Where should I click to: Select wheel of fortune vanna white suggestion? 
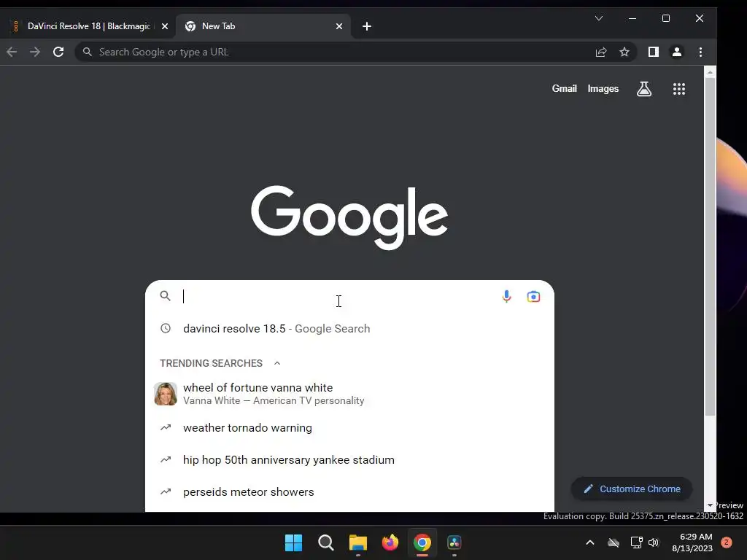[x=350, y=394]
